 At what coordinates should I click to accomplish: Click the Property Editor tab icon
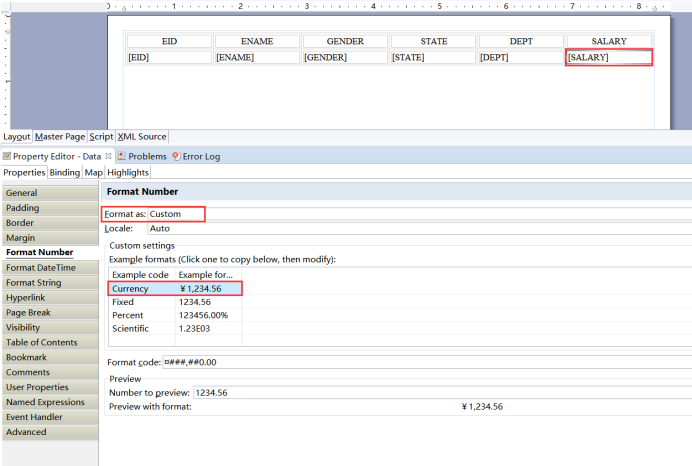(6, 156)
